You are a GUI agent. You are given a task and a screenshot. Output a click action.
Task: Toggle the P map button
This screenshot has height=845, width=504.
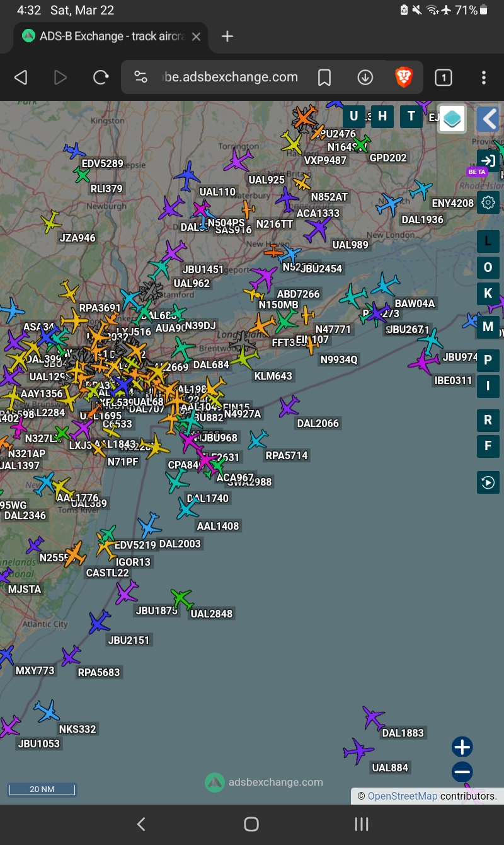pyautogui.click(x=488, y=360)
